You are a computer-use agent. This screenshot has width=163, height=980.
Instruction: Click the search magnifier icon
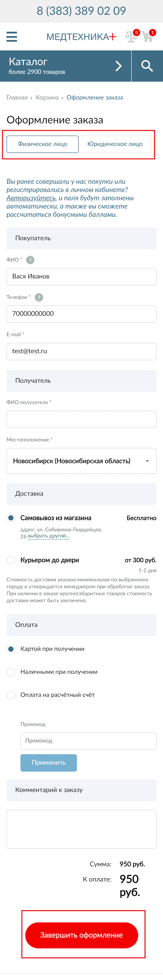[147, 66]
